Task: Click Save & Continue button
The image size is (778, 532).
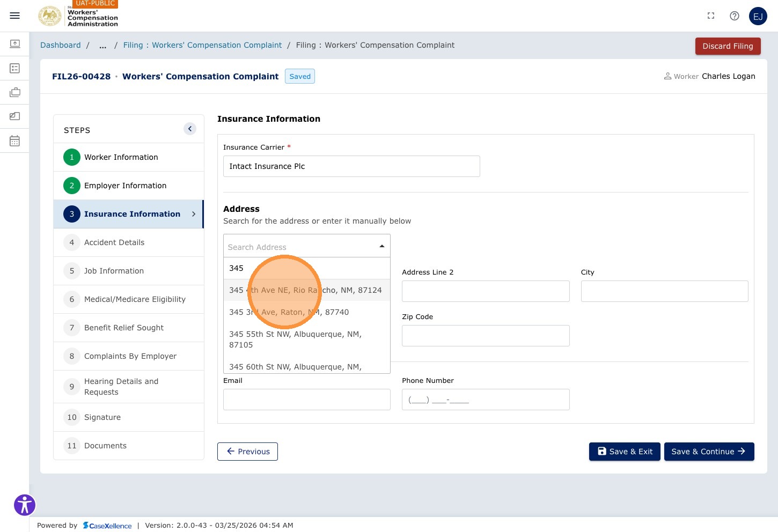Action: point(709,452)
